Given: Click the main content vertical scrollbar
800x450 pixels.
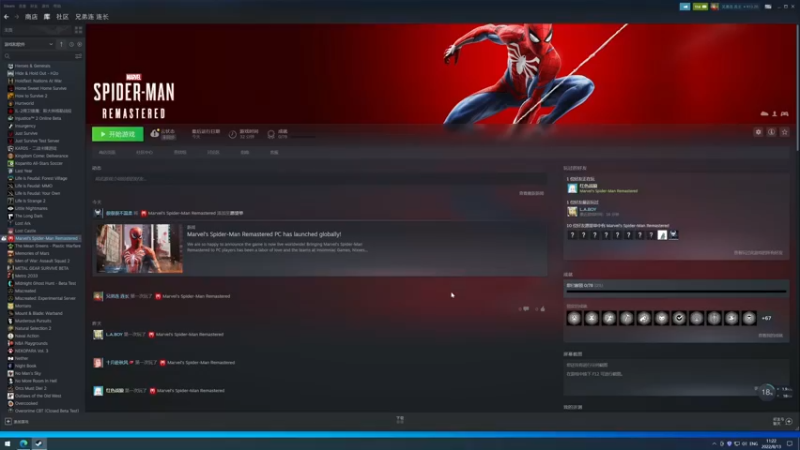Looking at the screenshot, I should tap(797, 87).
